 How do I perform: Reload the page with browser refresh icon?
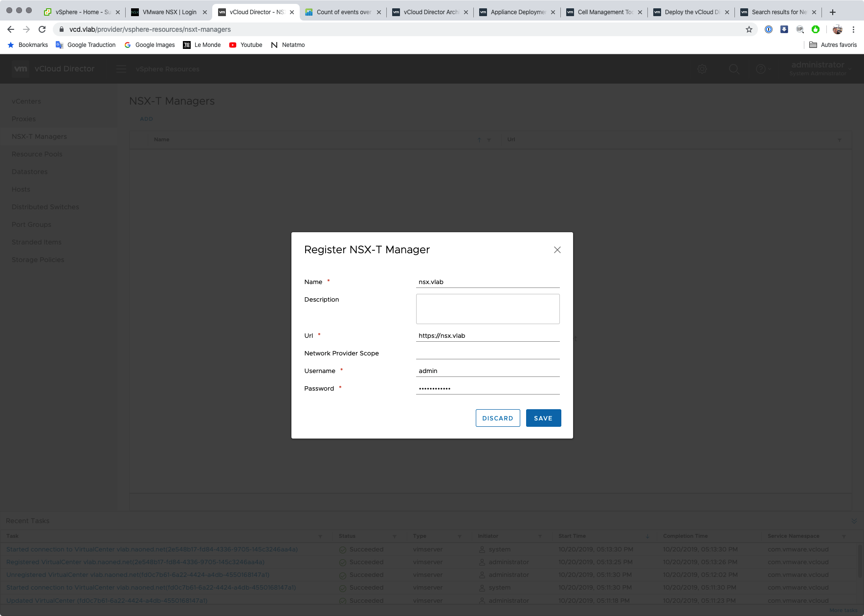point(42,29)
